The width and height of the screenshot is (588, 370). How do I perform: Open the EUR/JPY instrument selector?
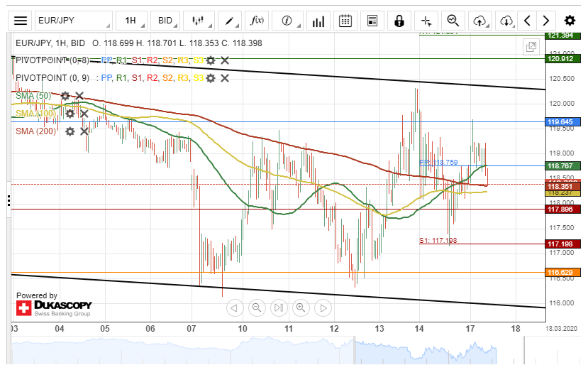click(x=74, y=21)
